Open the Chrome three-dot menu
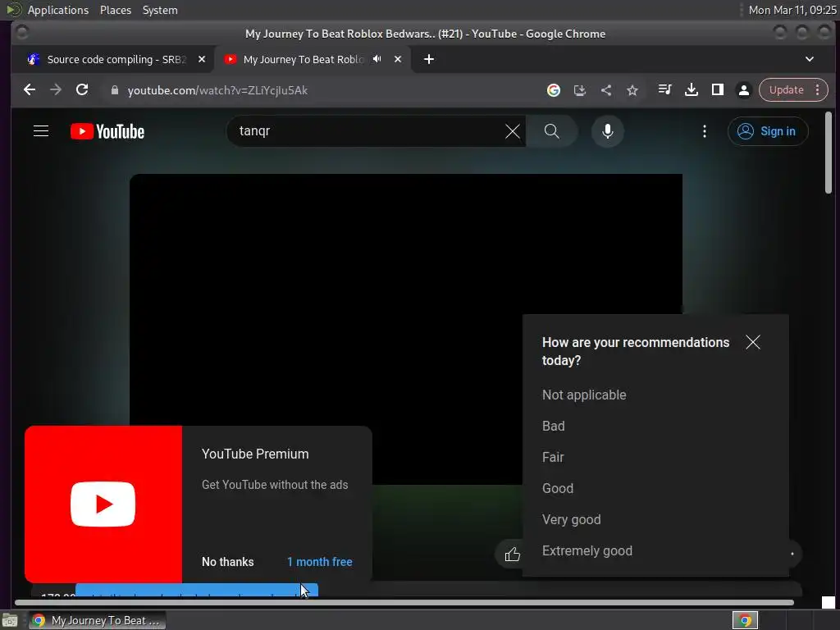This screenshot has height=630, width=840. (x=818, y=90)
